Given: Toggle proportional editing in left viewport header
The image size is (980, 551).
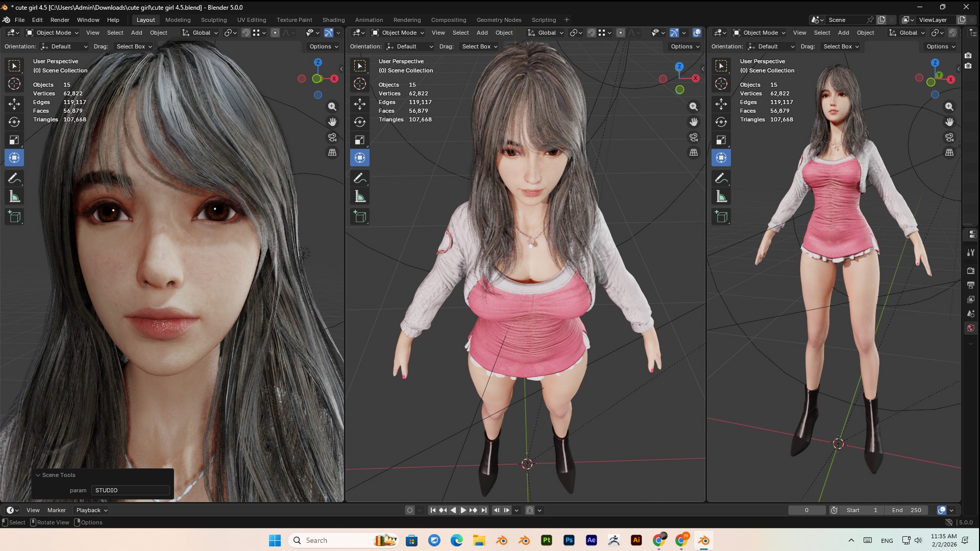Looking at the screenshot, I should click(x=275, y=33).
